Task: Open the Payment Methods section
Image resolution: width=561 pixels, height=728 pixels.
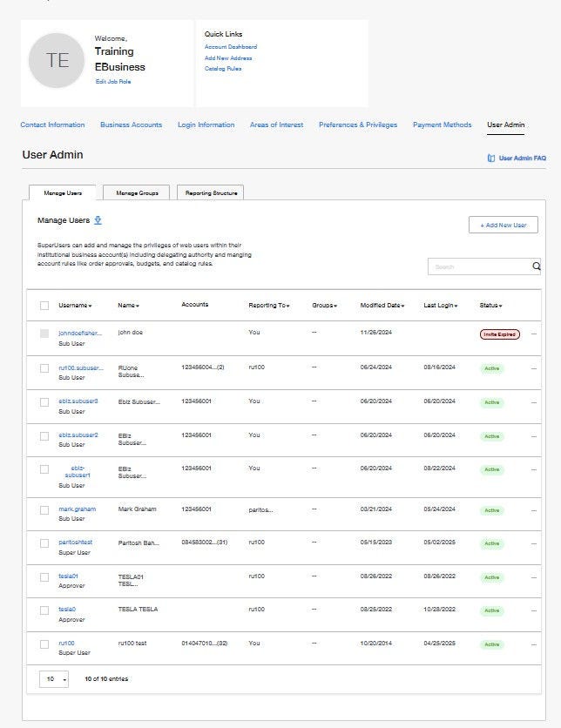Action: coord(443,125)
